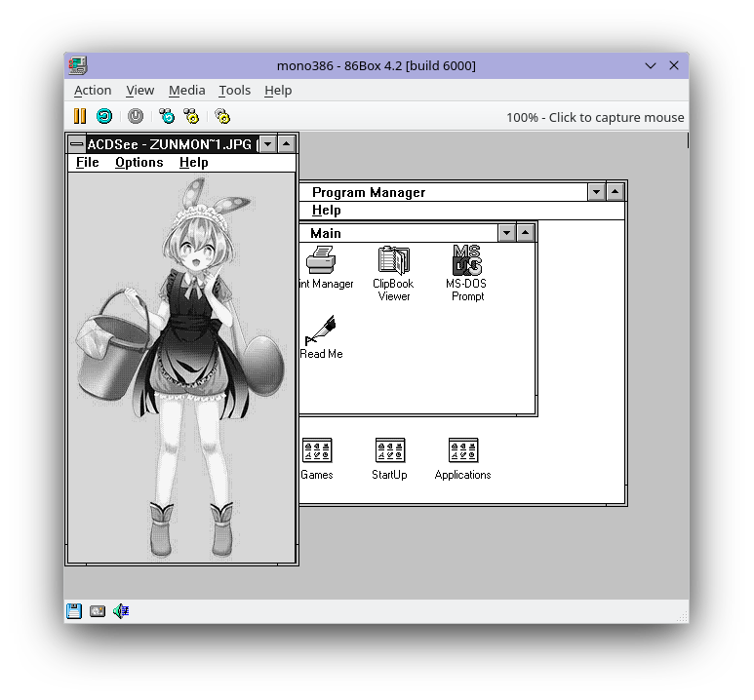Collapse the 86Box window using the chevron

coord(651,66)
